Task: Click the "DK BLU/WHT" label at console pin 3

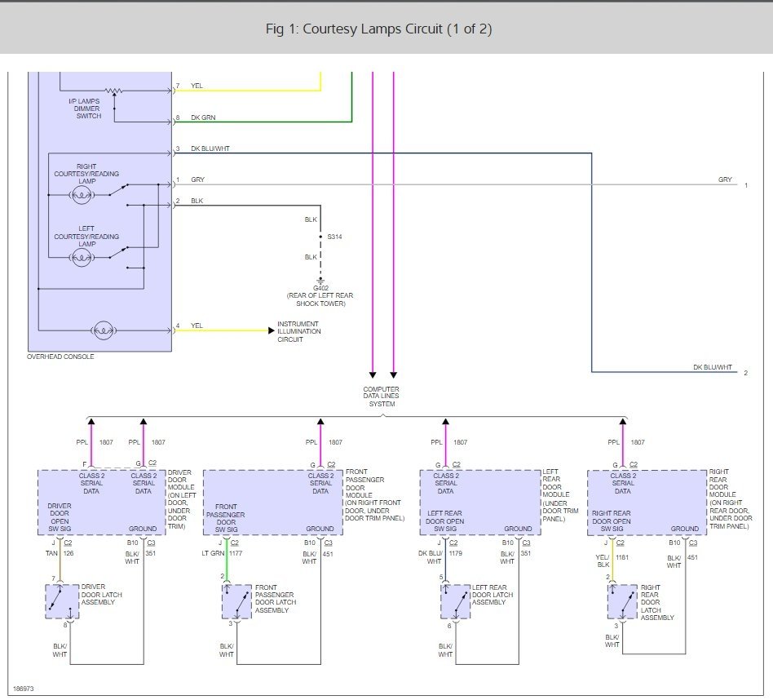Action: coord(210,148)
